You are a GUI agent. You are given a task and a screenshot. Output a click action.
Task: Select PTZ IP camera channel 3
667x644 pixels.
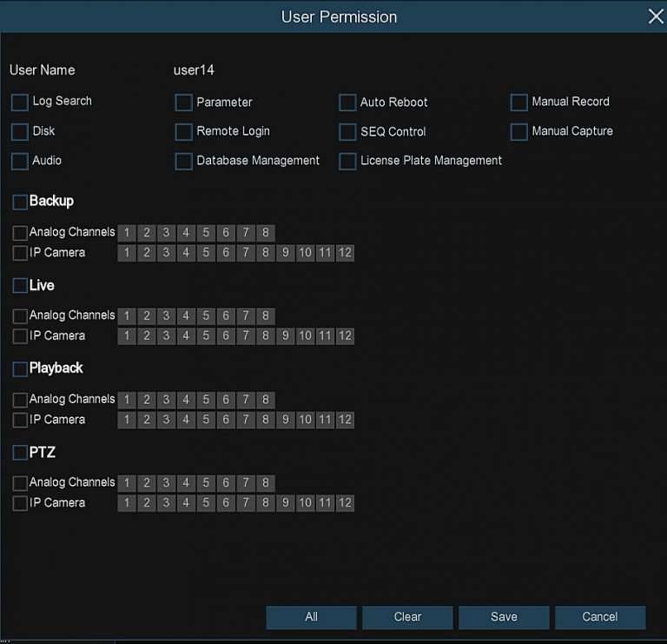[167, 502]
